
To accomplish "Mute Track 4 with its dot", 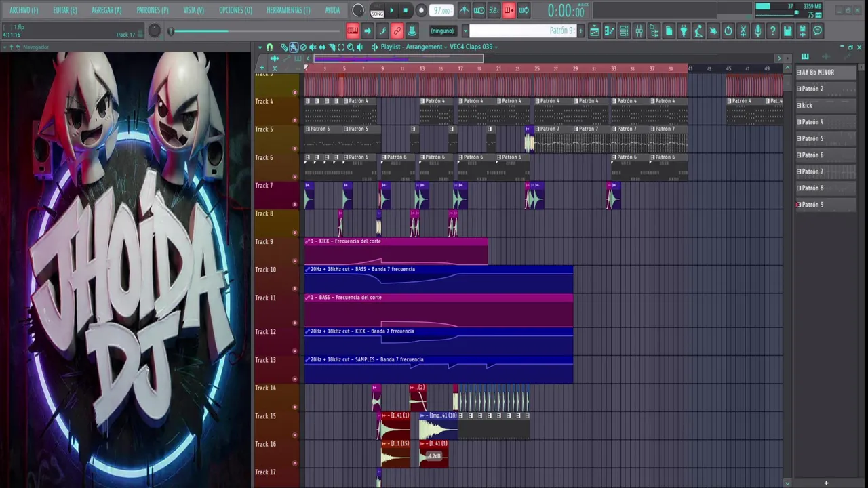I will (294, 121).
